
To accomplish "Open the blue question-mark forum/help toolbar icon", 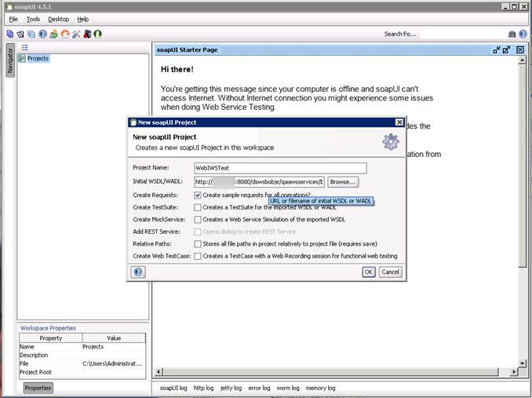I will tap(42, 34).
